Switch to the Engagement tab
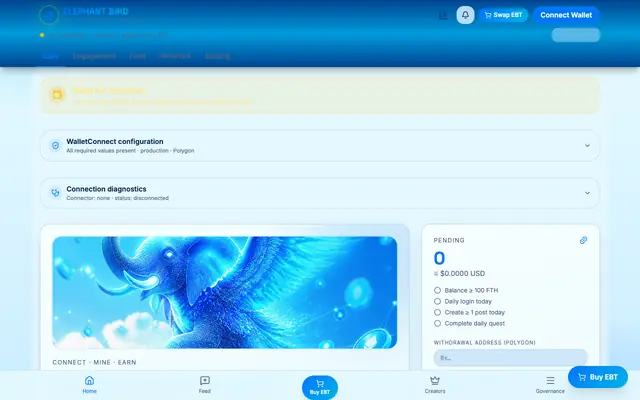 click(x=94, y=56)
